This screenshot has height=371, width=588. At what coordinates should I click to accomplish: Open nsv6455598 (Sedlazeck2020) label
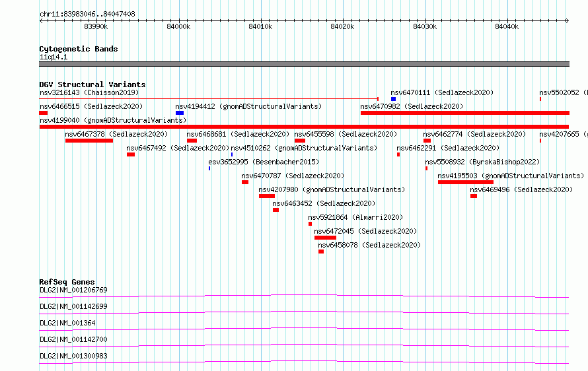click(346, 134)
